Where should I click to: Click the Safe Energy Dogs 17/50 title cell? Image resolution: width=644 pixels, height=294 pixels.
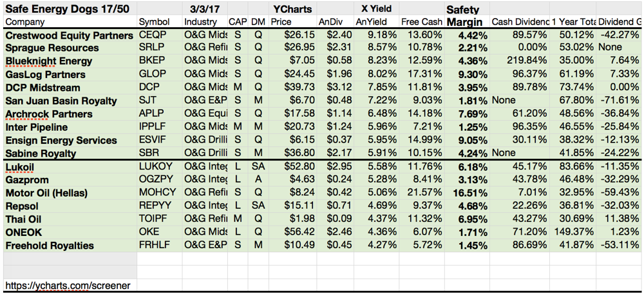tap(70, 9)
